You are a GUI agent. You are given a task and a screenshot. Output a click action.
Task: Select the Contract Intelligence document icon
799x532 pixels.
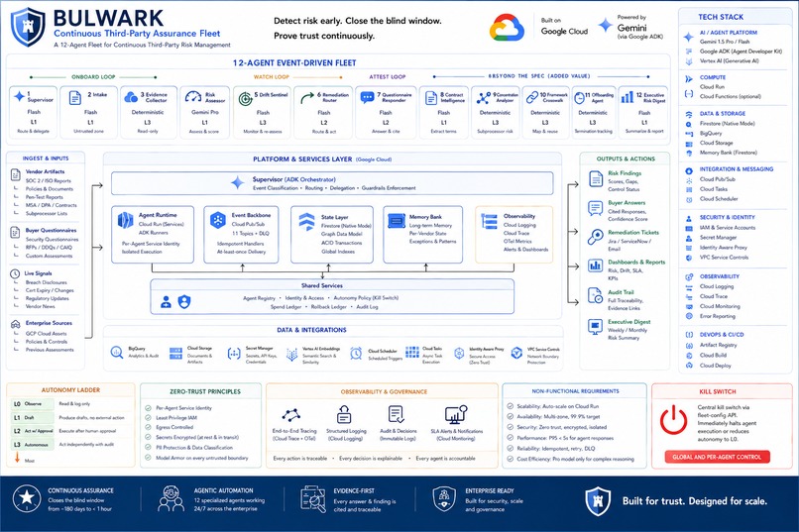click(x=431, y=98)
